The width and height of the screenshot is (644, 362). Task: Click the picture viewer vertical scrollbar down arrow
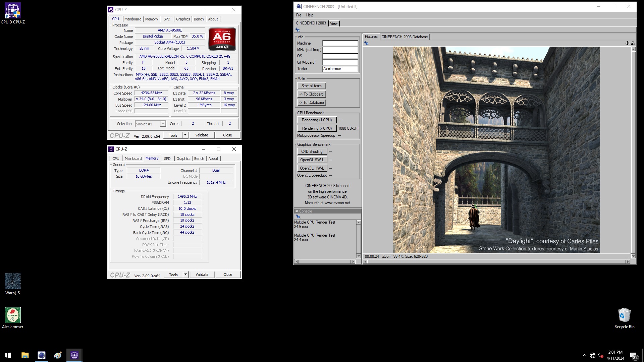[x=633, y=256]
